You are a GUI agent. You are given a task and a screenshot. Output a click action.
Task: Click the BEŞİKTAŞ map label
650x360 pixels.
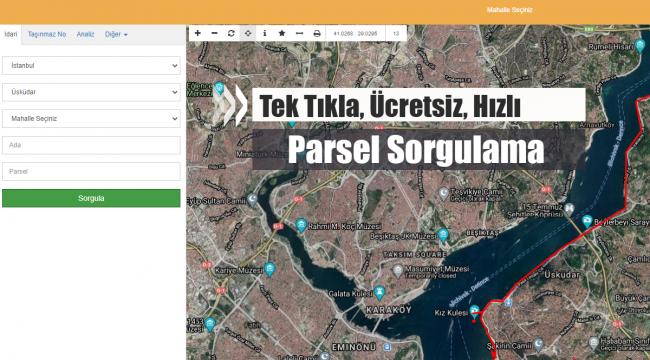483,233
